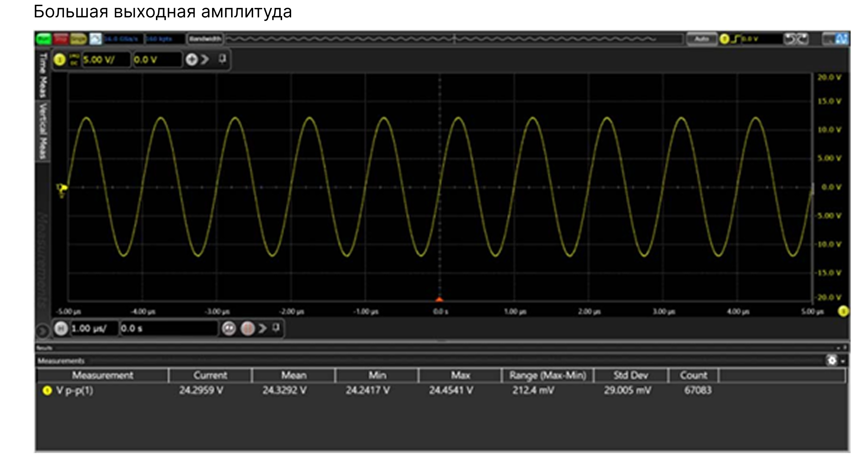Screen dimensions: 868x469
Task: Click the std dev value 29.005 mV
Action: click(x=627, y=390)
